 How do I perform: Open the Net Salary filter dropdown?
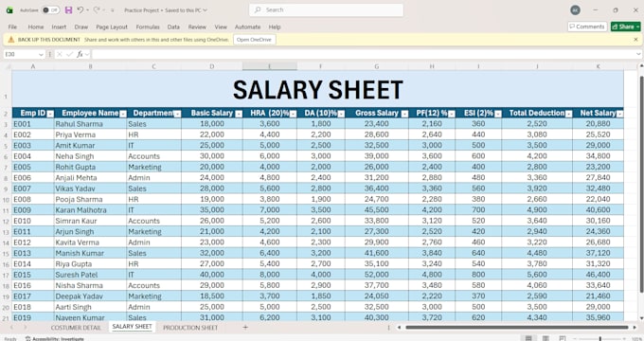619,114
